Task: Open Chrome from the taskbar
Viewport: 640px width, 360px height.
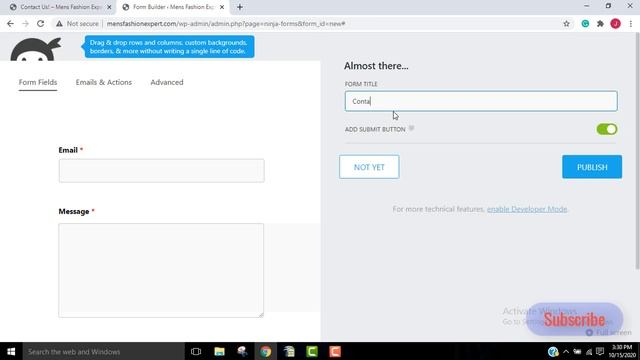Action: [266, 351]
